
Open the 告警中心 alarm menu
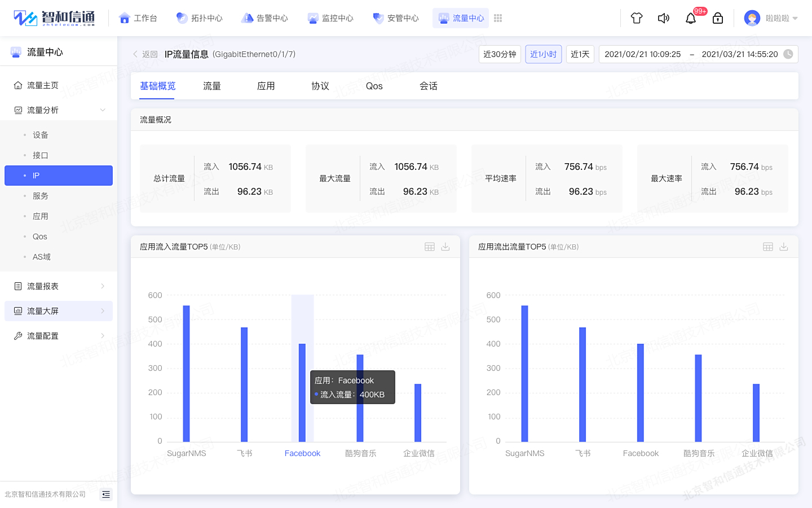[x=265, y=18]
